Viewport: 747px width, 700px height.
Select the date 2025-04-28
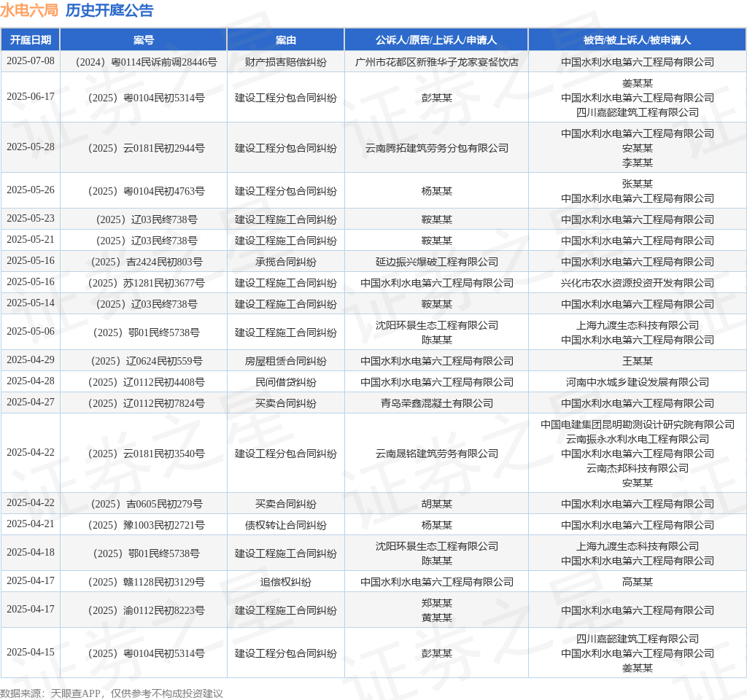pos(31,381)
